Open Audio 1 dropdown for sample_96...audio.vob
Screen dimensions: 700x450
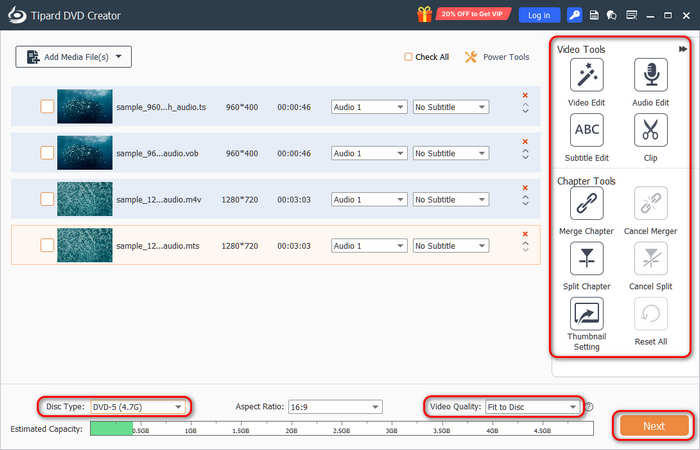coord(369,153)
